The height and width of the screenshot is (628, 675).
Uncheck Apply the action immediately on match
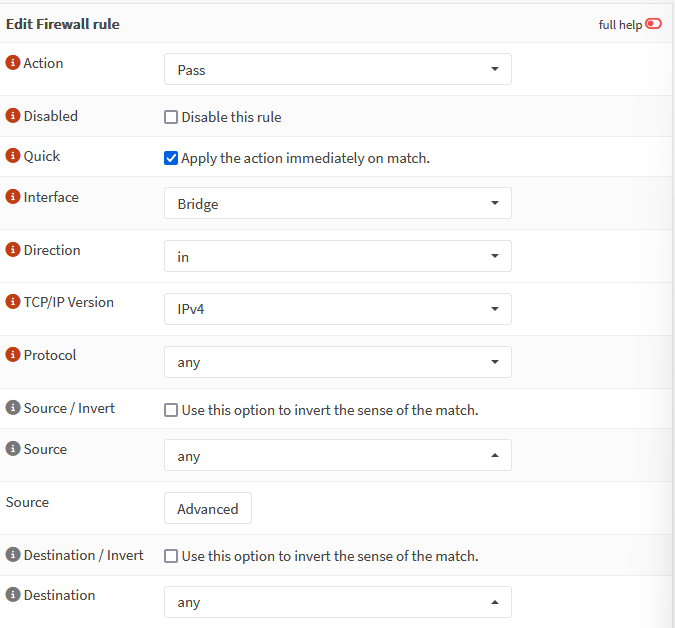[171, 158]
